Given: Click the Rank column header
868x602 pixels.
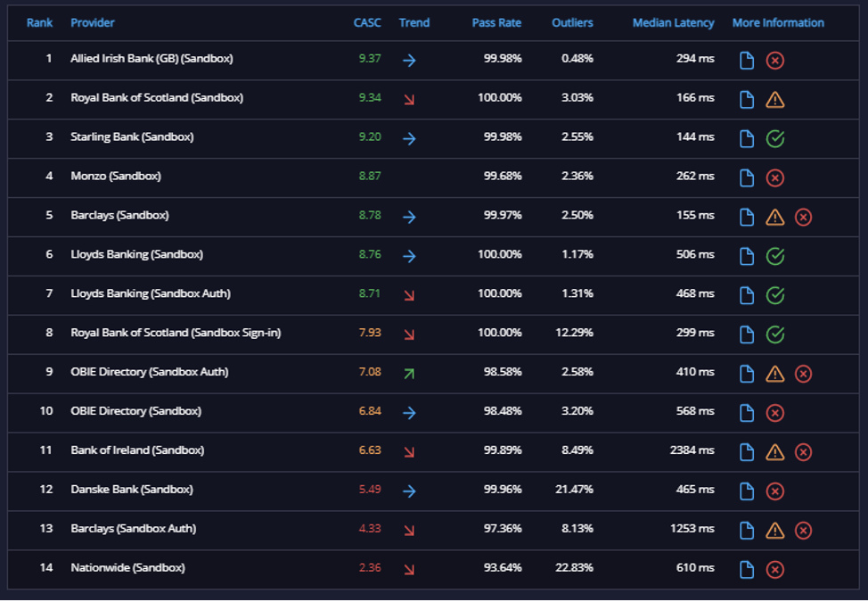Looking at the screenshot, I should [39, 22].
